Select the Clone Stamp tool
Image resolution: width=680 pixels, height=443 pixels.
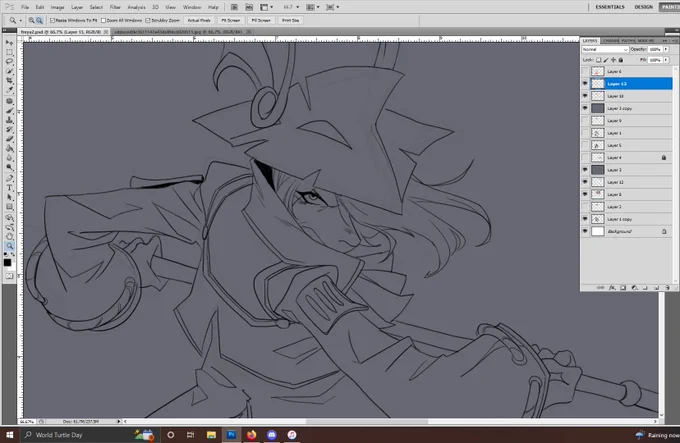(x=9, y=120)
